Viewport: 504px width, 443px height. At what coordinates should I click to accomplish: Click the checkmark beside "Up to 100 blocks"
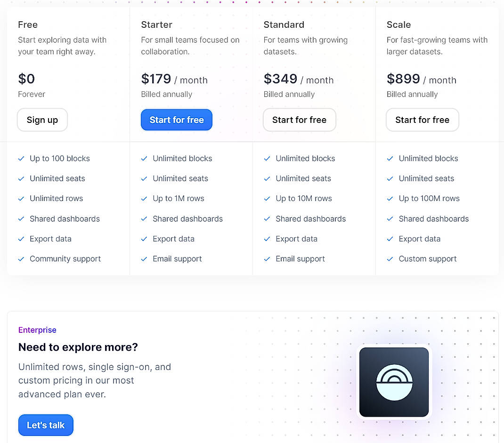(x=21, y=159)
